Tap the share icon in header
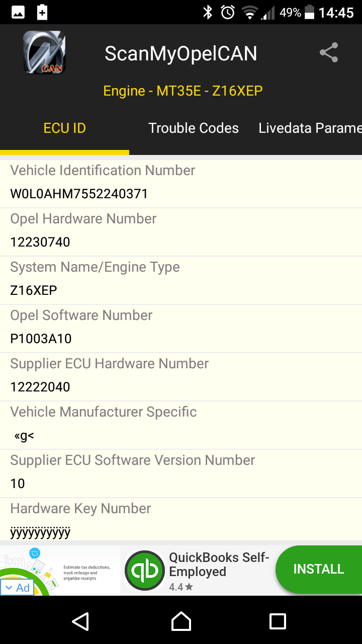The height and width of the screenshot is (644, 362). coord(329,53)
